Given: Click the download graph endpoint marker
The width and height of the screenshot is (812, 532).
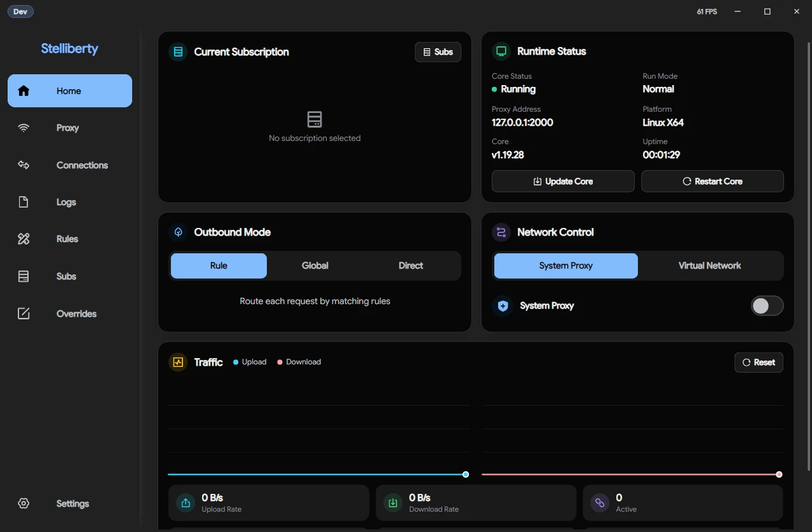Looking at the screenshot, I should coord(779,474).
